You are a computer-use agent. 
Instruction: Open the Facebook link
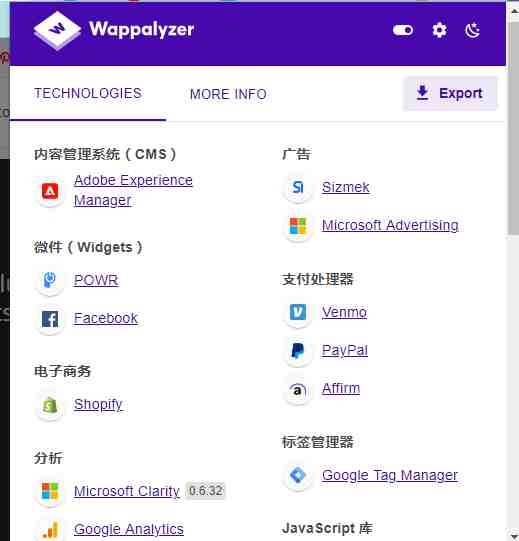point(106,318)
